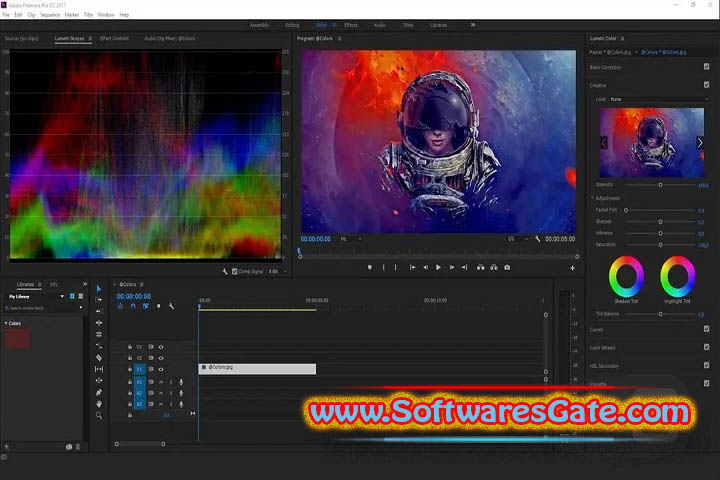The height and width of the screenshot is (480, 720).
Task: Toggle the Color Wheels checkbox
Action: tap(706, 347)
